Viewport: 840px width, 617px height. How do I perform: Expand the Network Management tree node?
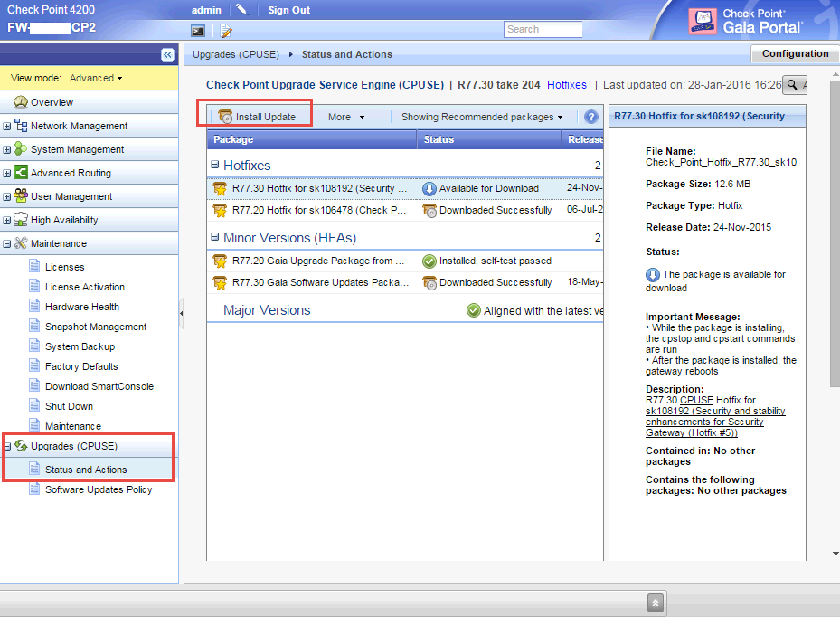pos(7,127)
